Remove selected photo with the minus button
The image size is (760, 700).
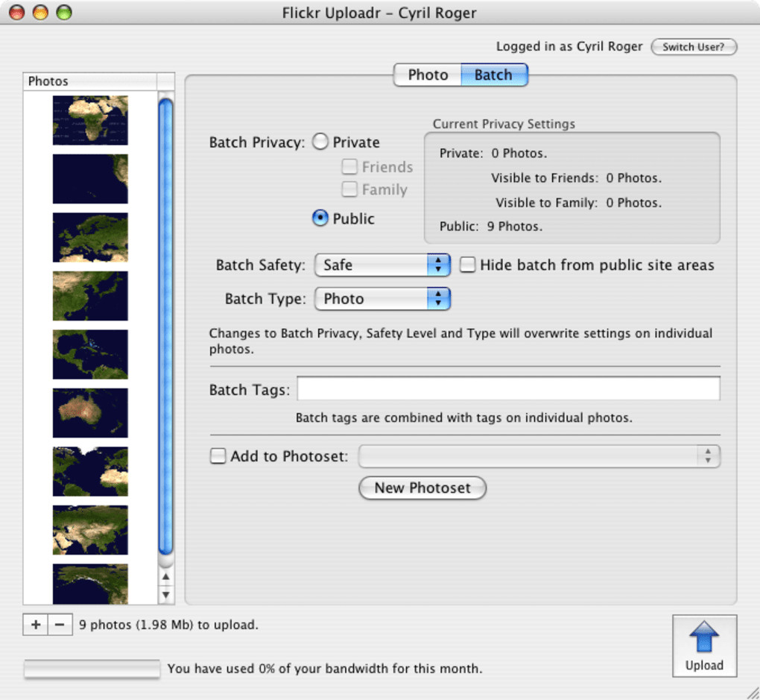click(x=60, y=624)
